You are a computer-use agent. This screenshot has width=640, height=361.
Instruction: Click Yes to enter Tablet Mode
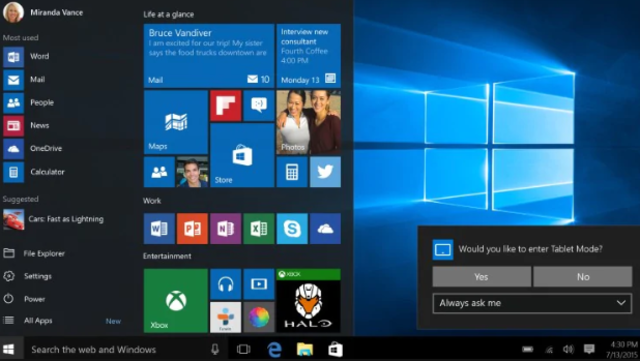[482, 276]
